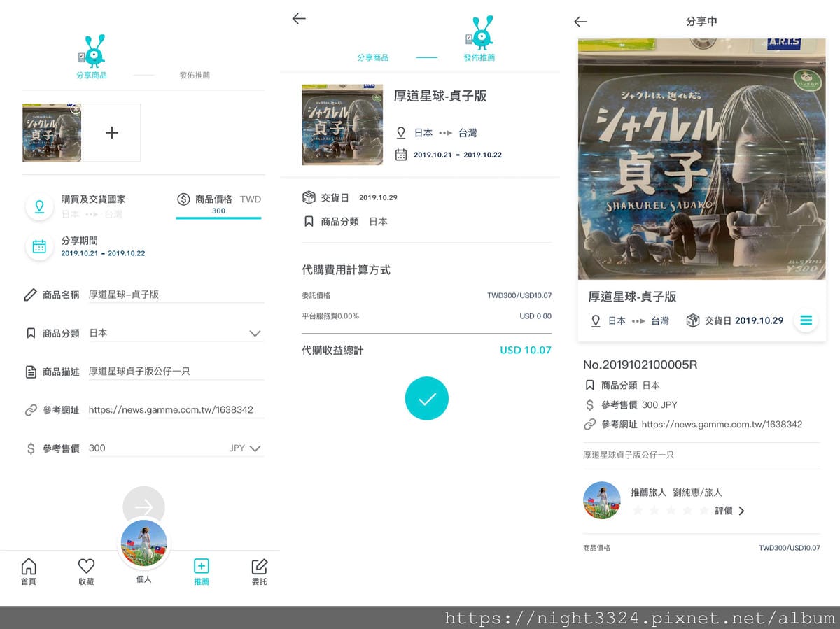The height and width of the screenshot is (629, 840).
Task: Click the bookmark icon beside 商品分類 in form
Action: 30,334
